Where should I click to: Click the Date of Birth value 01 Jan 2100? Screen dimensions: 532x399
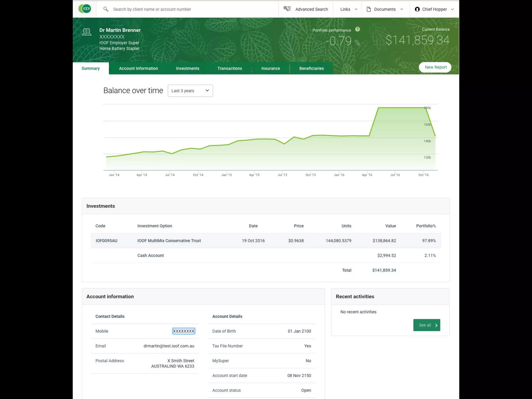(x=299, y=331)
